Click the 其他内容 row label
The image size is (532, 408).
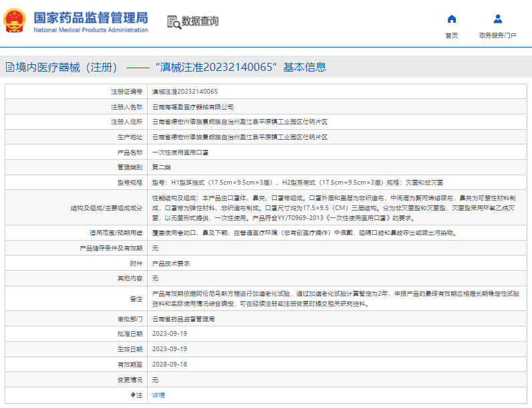coord(130,278)
